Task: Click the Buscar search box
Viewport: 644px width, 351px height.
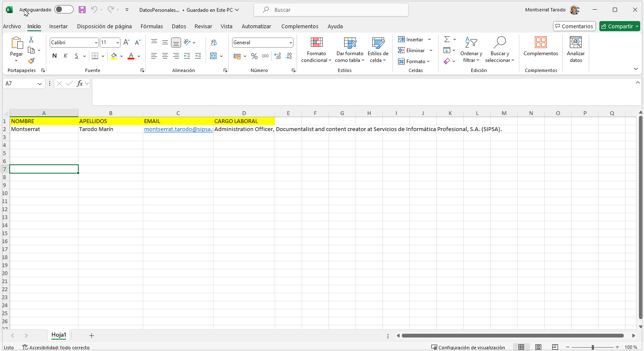Action: (330, 10)
